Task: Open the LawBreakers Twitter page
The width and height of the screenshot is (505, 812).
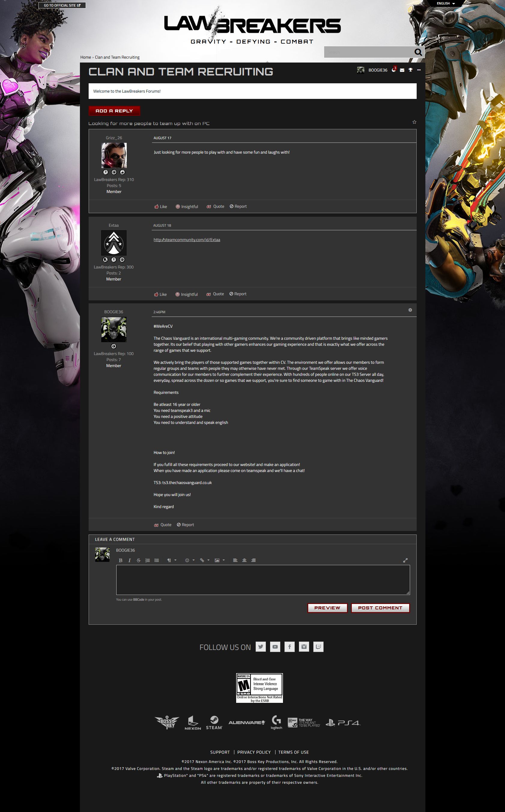Action: click(x=260, y=647)
